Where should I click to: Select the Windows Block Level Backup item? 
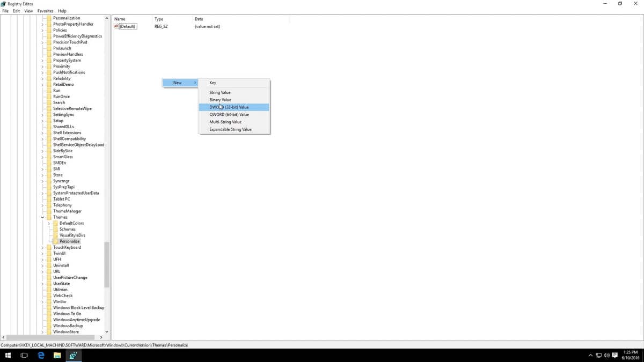click(78, 308)
